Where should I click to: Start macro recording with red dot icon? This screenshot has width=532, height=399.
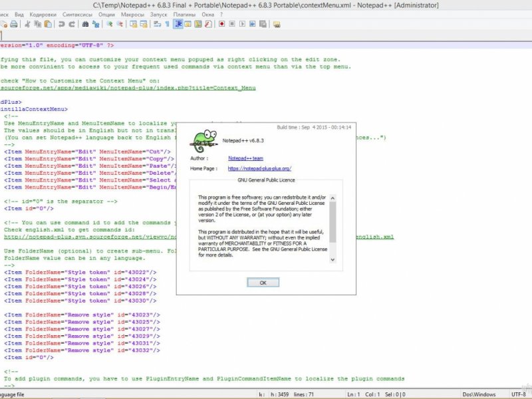(222, 24)
